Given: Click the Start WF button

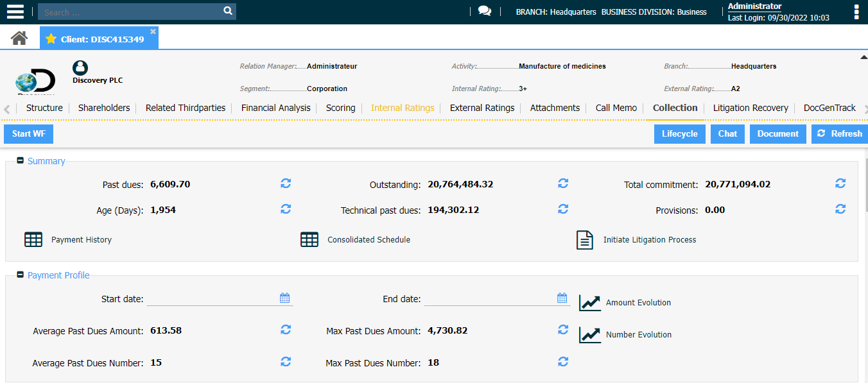Looking at the screenshot, I should point(28,134).
